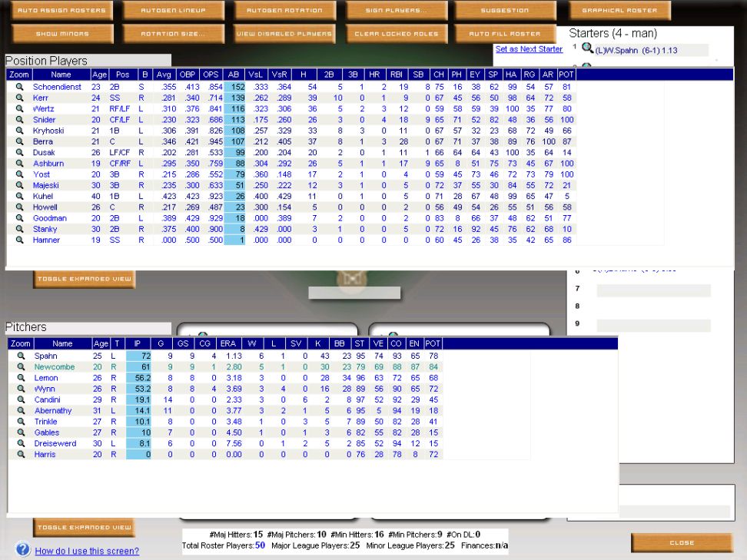Sort pitchers by SV column header

pos(296,343)
